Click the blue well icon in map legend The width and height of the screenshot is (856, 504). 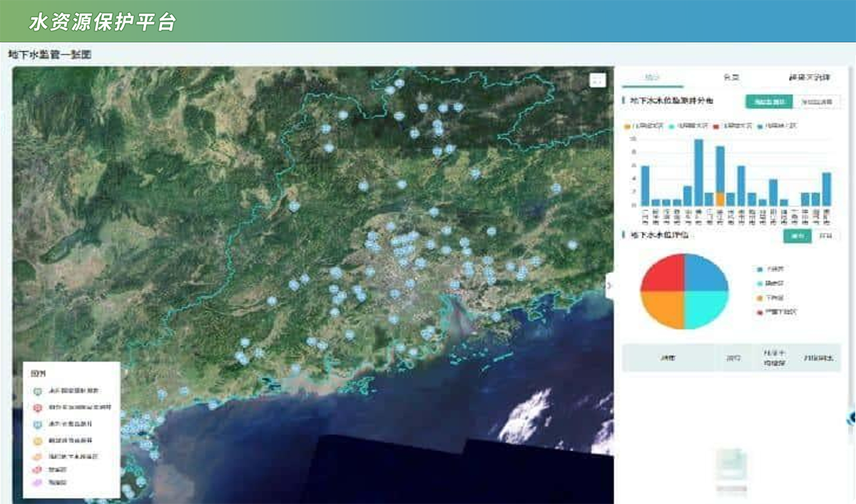pyautogui.click(x=37, y=423)
